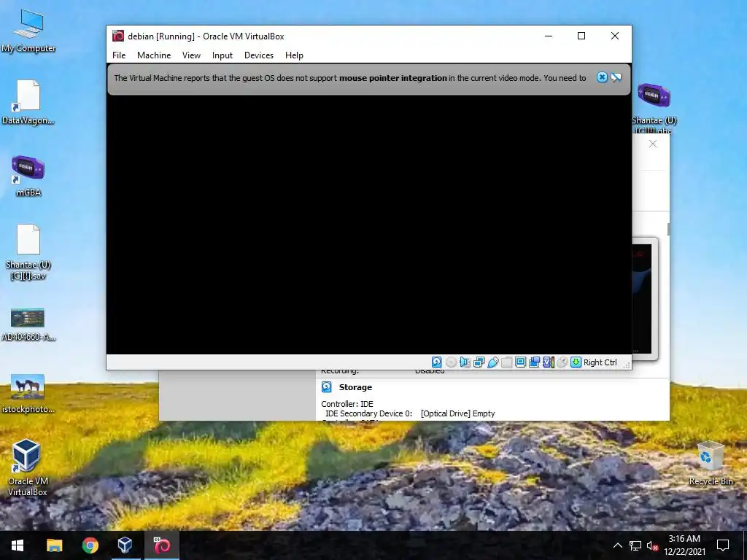Select the AD404660 image file on desktop
Viewport: 747px width, 560px height.
pyautogui.click(x=28, y=324)
